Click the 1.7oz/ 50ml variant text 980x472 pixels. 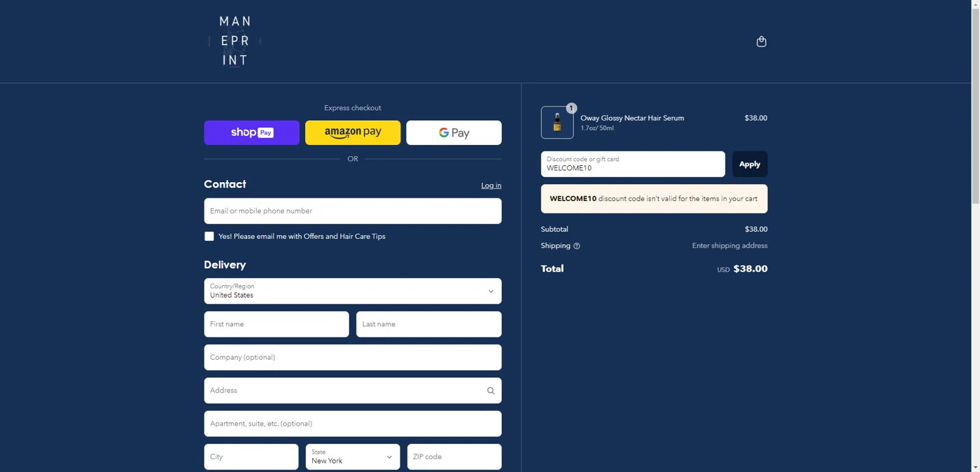(x=597, y=129)
